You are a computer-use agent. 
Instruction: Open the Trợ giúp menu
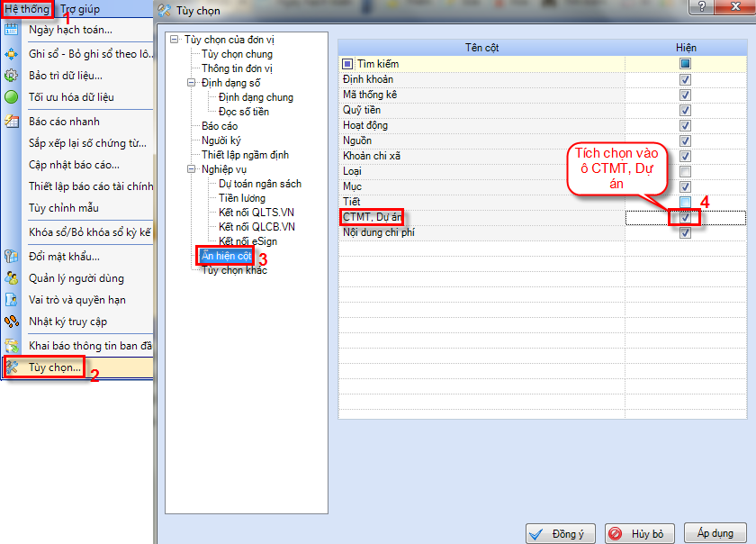80,9
